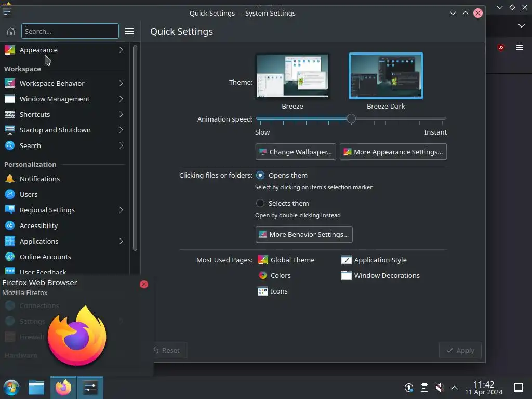Screen dimensions: 532x399
Task: Click the Change Wallpaper button
Action: (x=296, y=152)
